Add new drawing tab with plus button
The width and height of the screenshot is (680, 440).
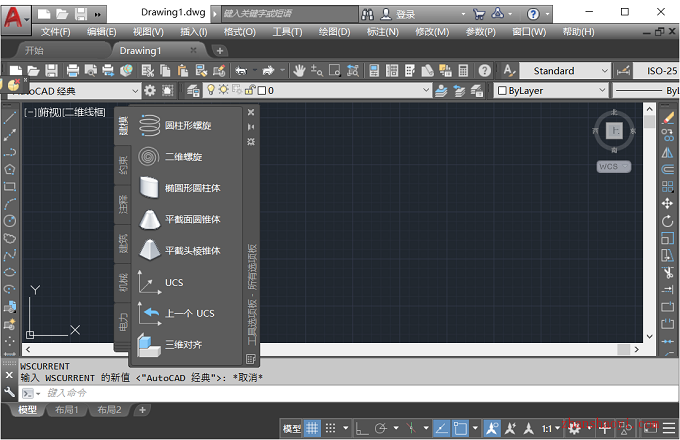coord(220,51)
